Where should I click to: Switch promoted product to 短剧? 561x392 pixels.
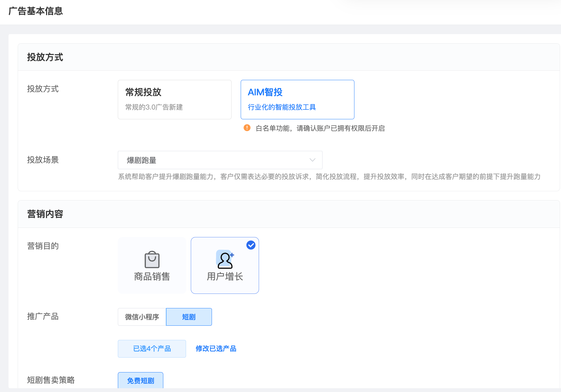click(189, 317)
